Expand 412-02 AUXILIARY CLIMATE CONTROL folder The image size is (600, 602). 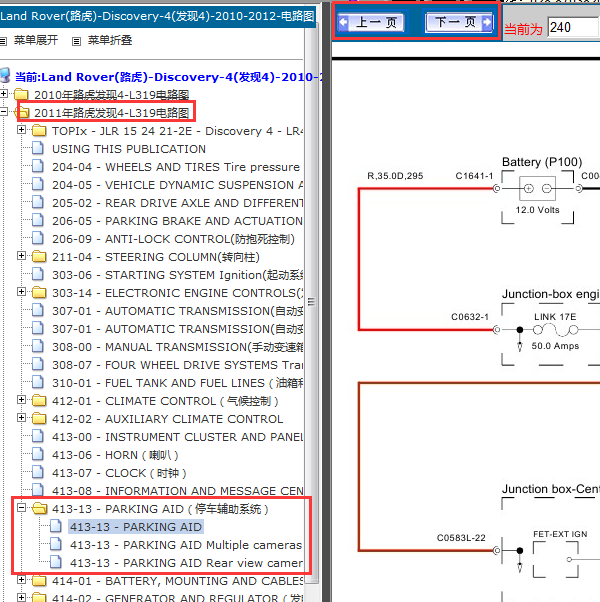[x=21, y=418]
